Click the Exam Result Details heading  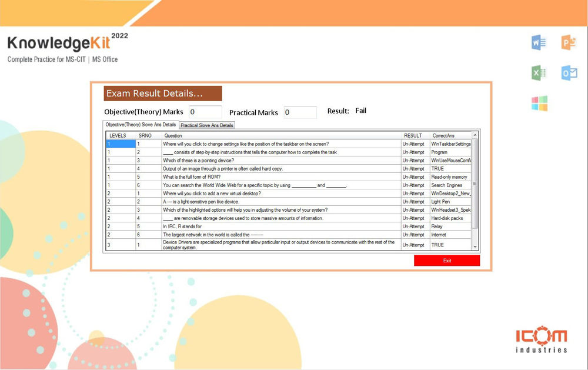click(163, 94)
